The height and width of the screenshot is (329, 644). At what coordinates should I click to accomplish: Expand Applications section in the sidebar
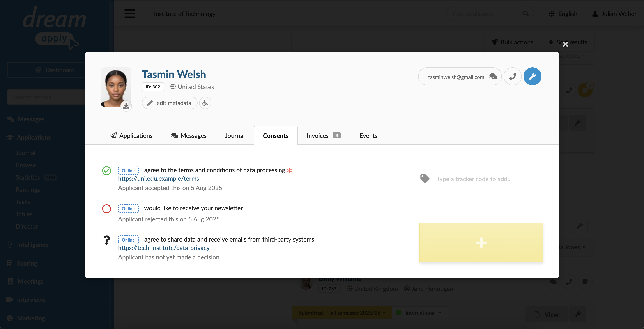click(29, 138)
